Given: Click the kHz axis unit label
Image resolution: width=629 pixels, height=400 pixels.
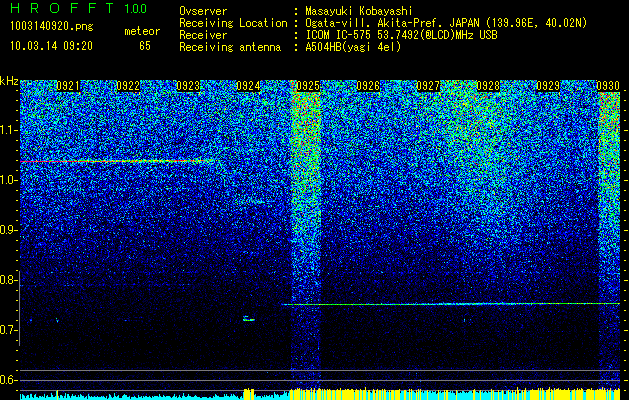Looking at the screenshot, I should point(9,81).
